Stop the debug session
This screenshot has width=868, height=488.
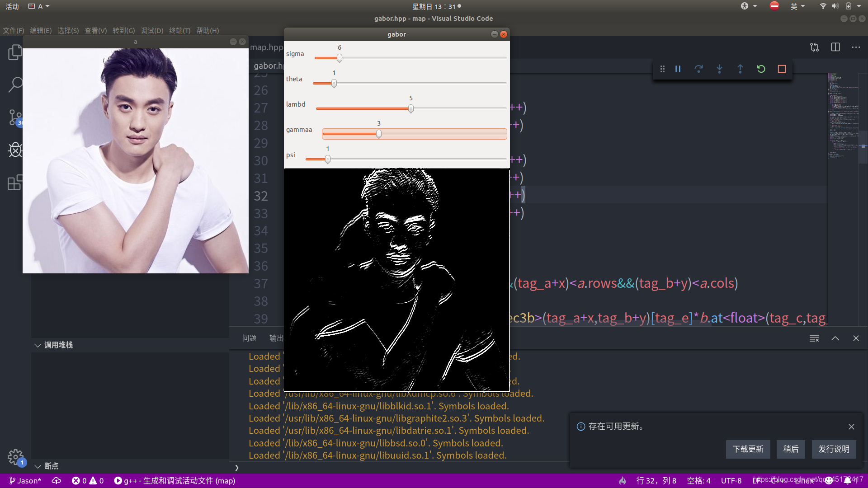tap(782, 69)
